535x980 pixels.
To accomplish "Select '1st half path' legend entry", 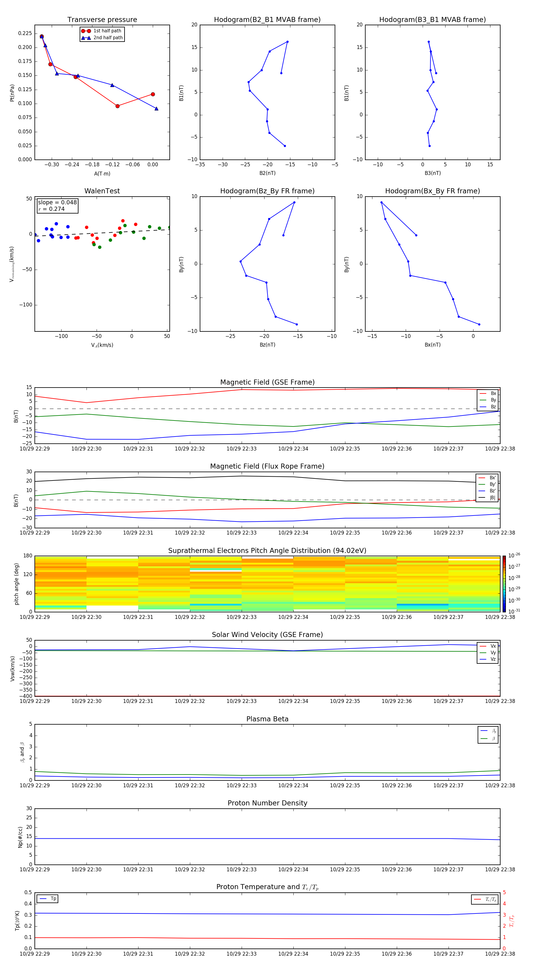I will 101,31.
